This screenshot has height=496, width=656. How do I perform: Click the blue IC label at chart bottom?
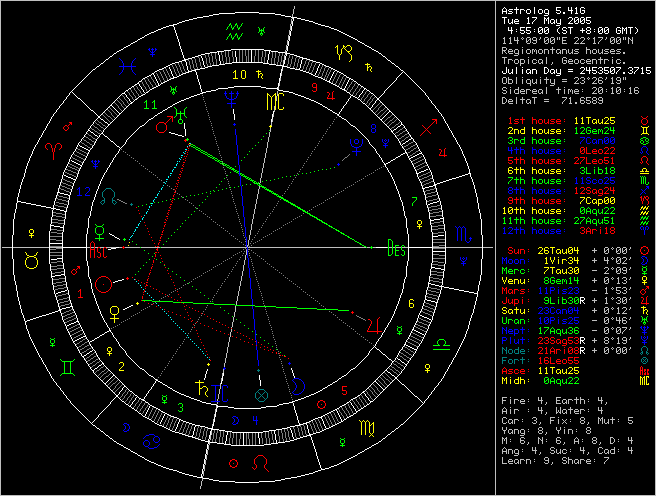coord(220,394)
